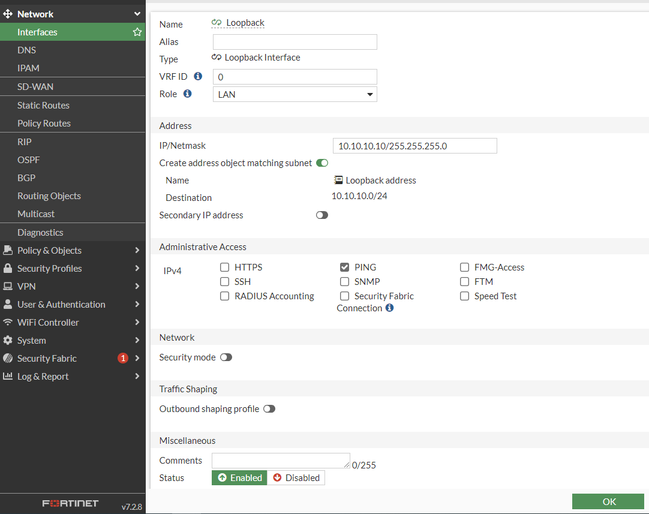Screen dimensions: 649x514
Task: Expand the Policy & Objects menu
Action: (70, 250)
